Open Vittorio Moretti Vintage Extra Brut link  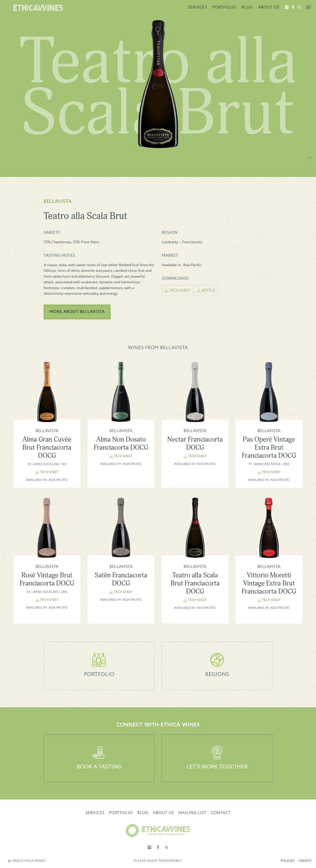pos(269,583)
